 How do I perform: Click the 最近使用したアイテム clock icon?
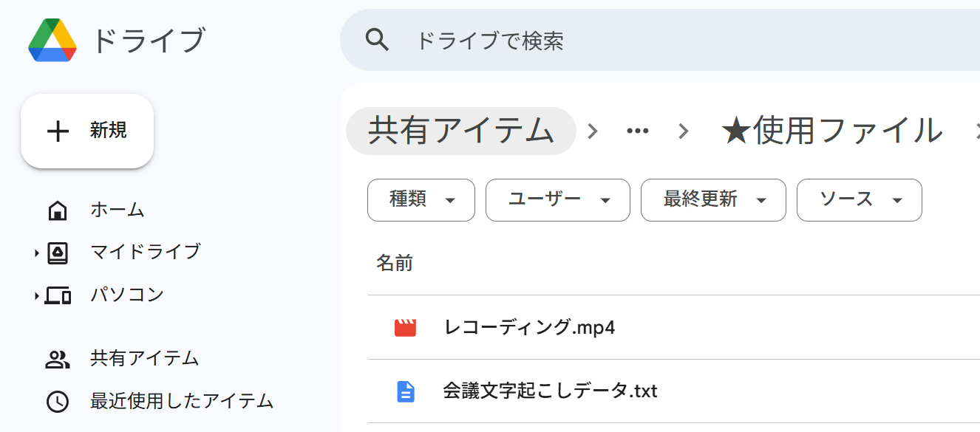(57, 402)
